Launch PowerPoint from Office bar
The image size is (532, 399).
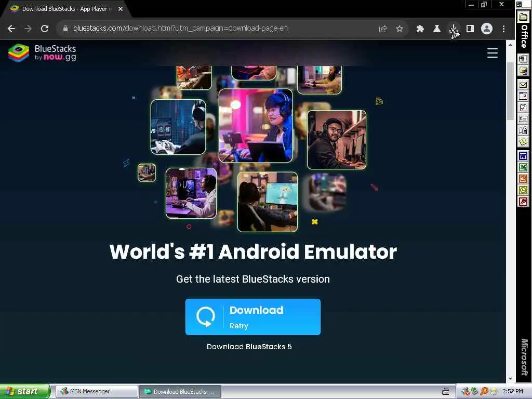click(x=523, y=179)
